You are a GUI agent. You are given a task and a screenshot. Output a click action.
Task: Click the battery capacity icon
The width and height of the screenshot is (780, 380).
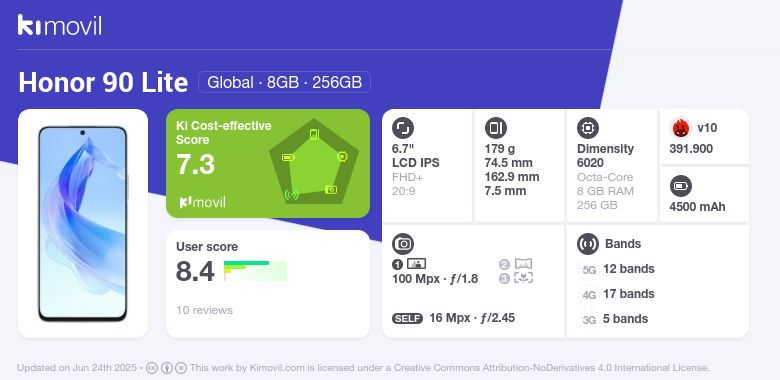681,187
